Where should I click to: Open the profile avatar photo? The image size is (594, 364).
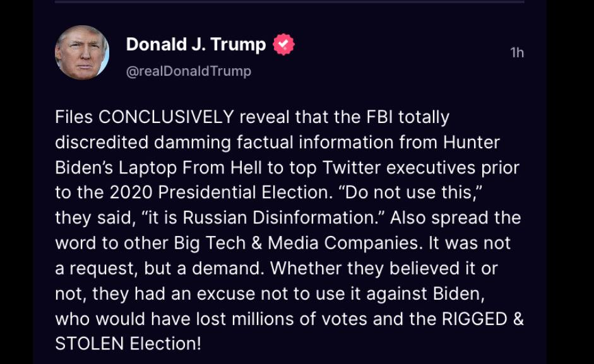coord(82,53)
